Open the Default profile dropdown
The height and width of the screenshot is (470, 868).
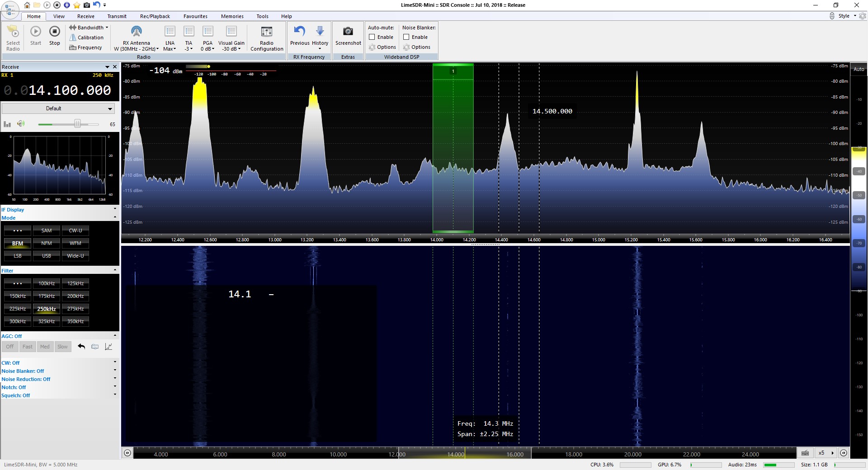58,108
